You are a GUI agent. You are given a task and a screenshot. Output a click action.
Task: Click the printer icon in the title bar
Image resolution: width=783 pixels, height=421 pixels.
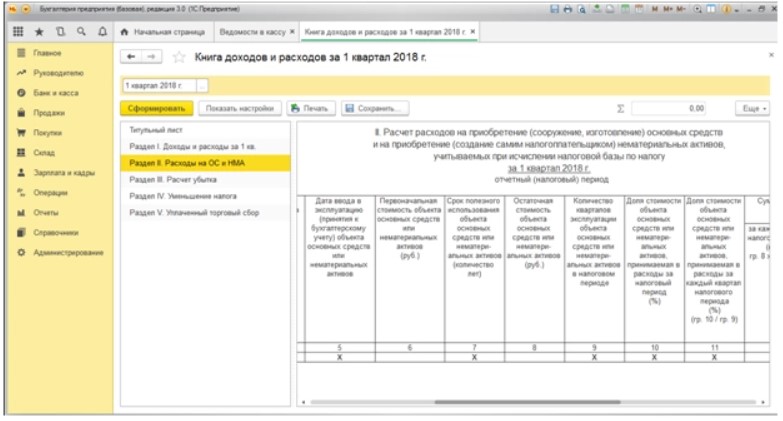pyautogui.click(x=568, y=9)
